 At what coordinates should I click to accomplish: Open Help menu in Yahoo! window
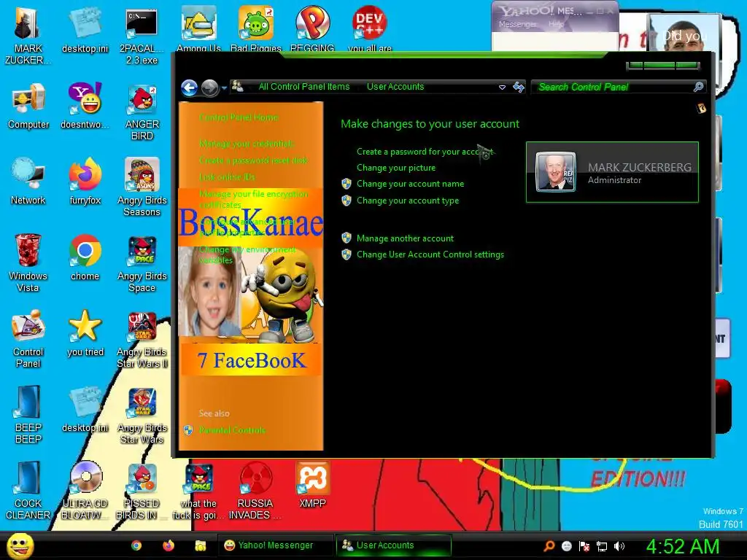tap(556, 24)
